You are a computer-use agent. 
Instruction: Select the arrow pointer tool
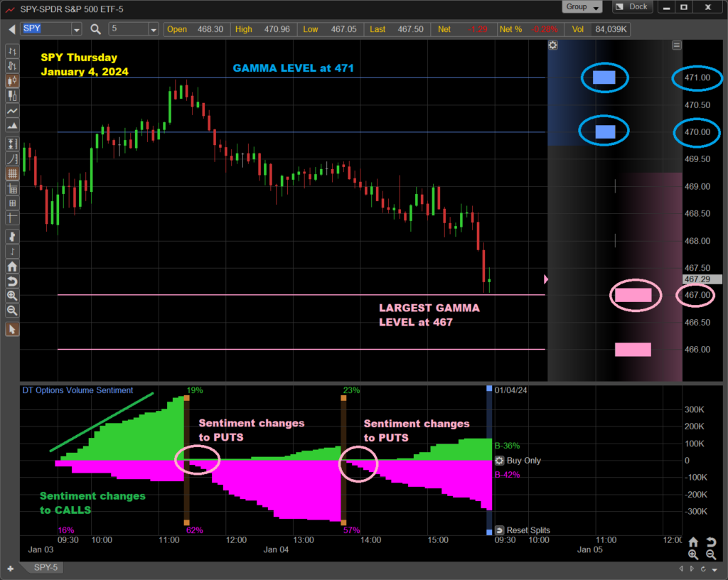(12, 329)
